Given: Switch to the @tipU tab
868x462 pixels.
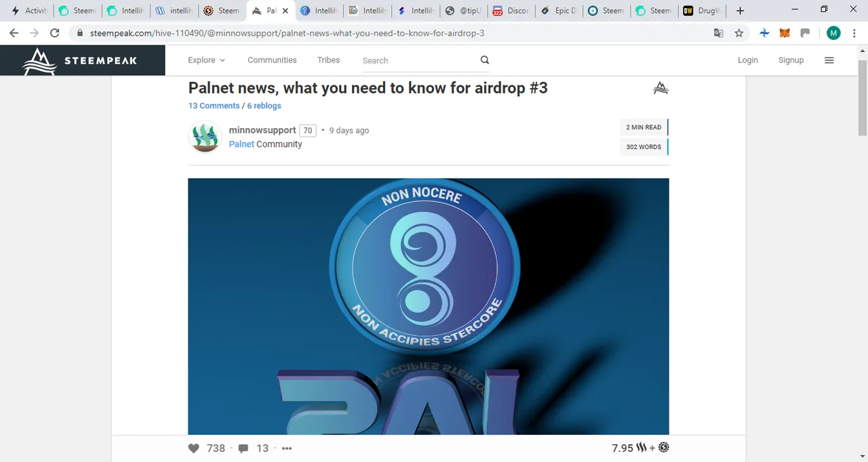Looking at the screenshot, I should 462,11.
